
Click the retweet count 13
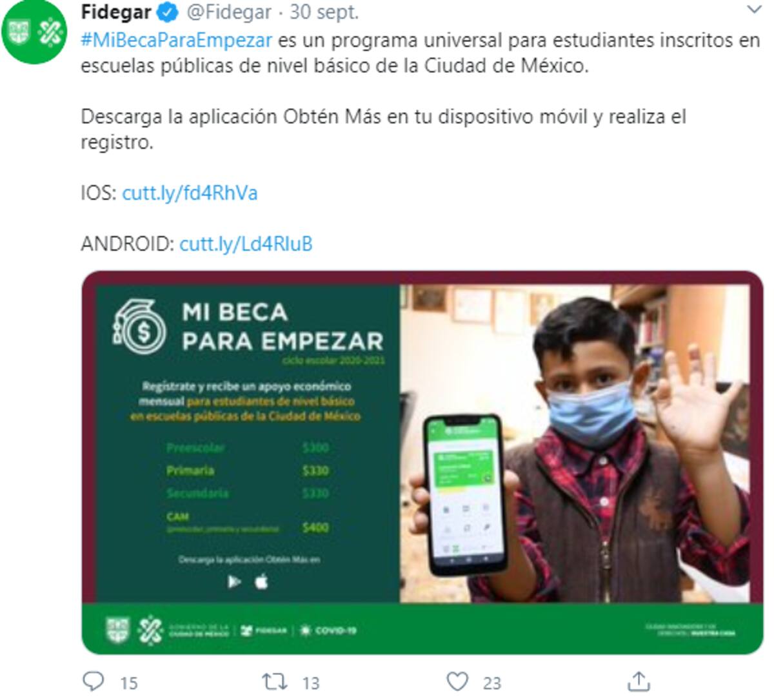311,683
